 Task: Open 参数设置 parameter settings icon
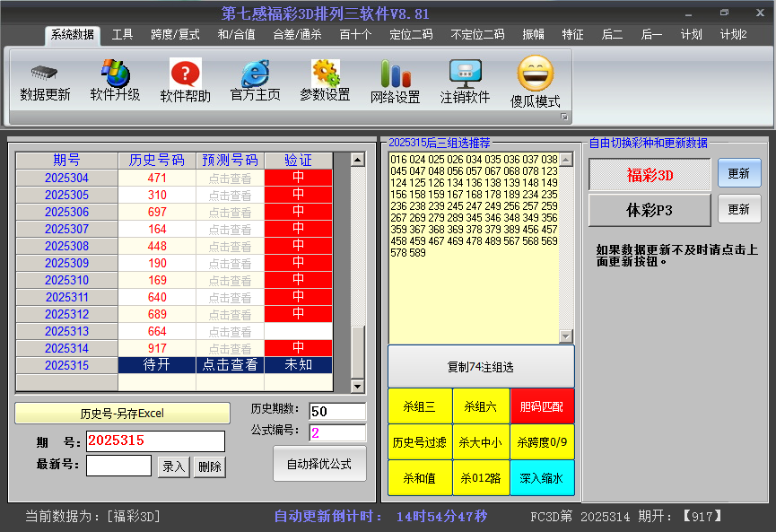(x=325, y=81)
